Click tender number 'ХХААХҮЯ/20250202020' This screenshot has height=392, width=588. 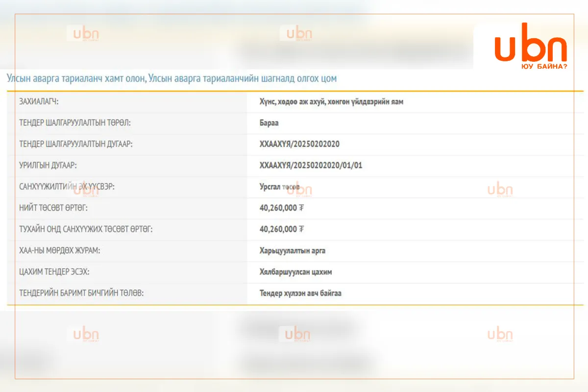click(x=300, y=144)
